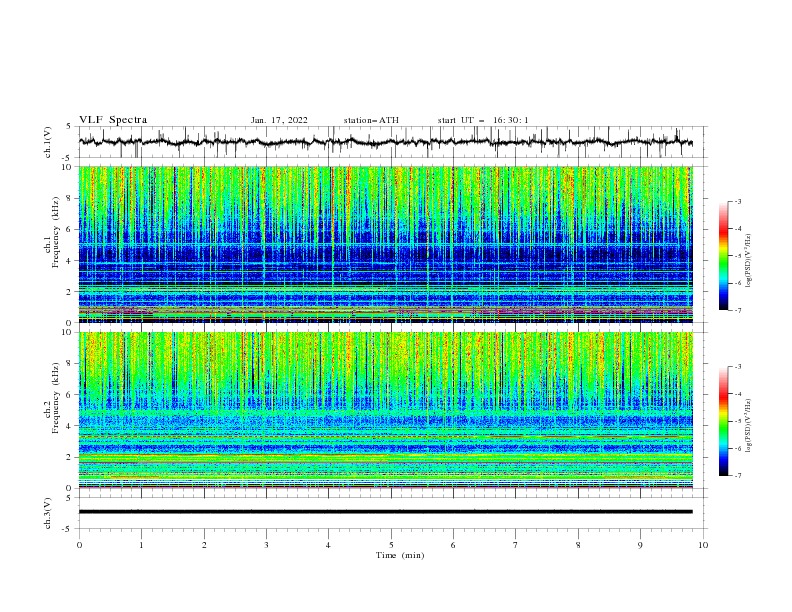The image size is (792, 612).
Task: Click the "6" tick on the Time axis
Action: click(453, 545)
